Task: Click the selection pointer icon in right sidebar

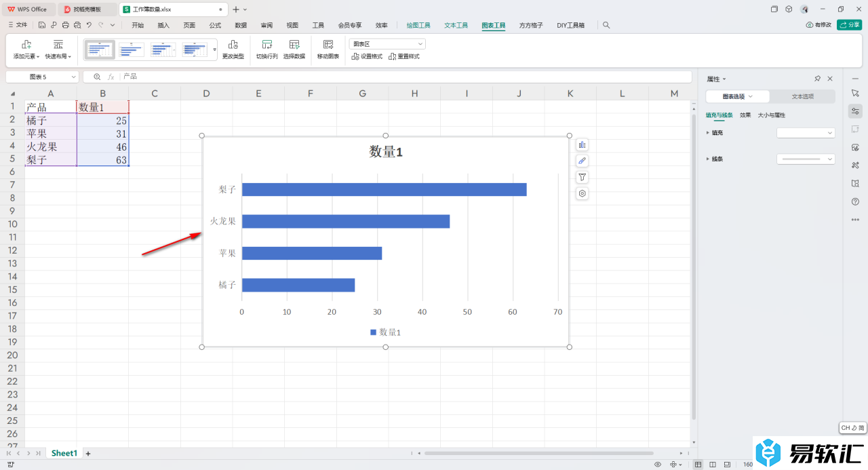Action: 855,92
